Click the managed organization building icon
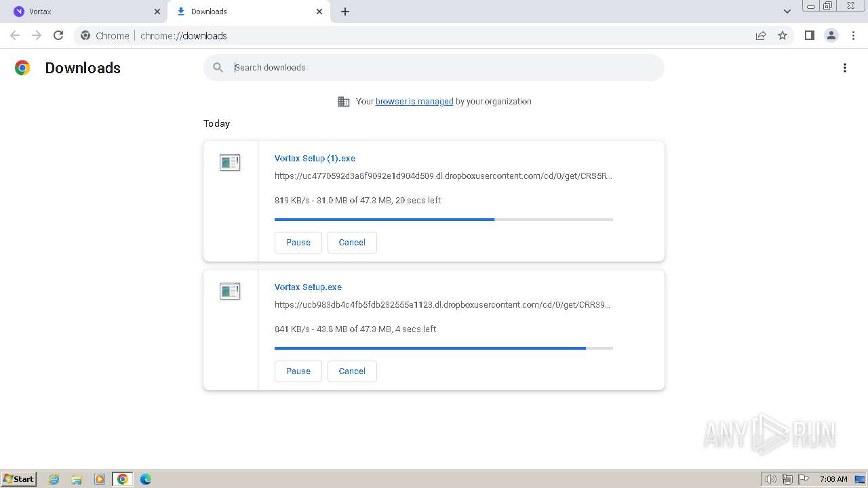Image resolution: width=868 pixels, height=488 pixels. tap(344, 102)
